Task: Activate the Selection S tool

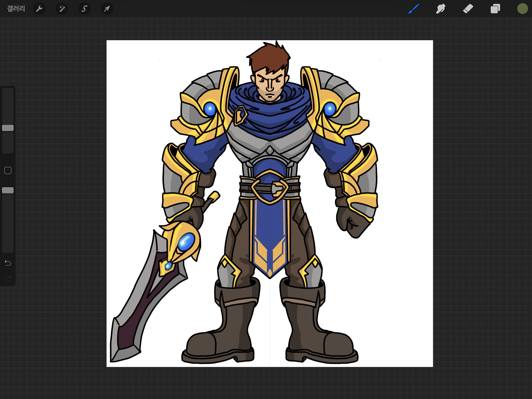Action: [x=85, y=9]
